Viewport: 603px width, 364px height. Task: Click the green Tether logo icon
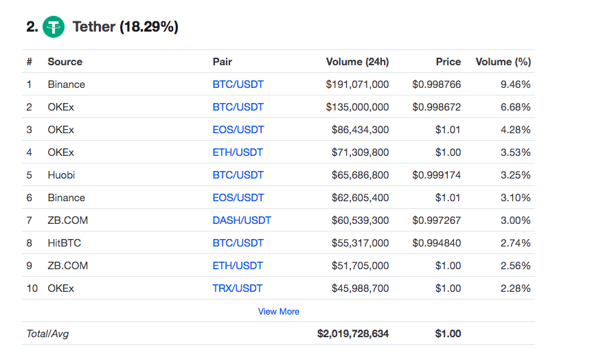[54, 27]
